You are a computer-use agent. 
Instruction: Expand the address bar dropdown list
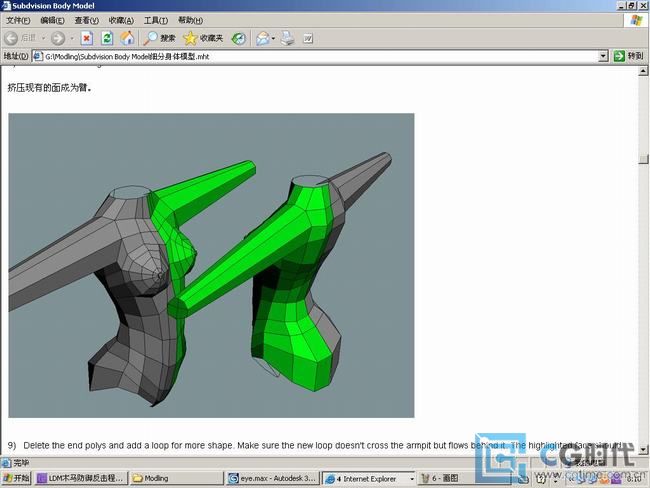click(603, 56)
